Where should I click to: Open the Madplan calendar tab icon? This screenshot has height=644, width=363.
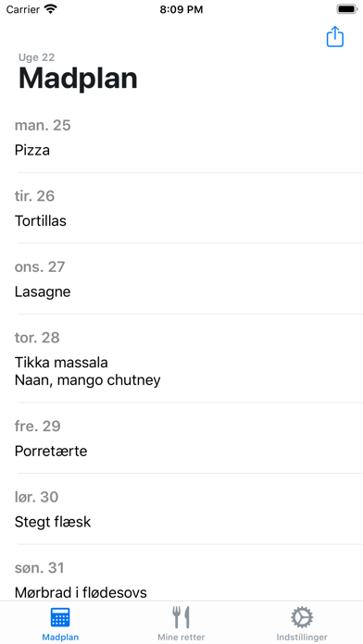tap(60, 617)
